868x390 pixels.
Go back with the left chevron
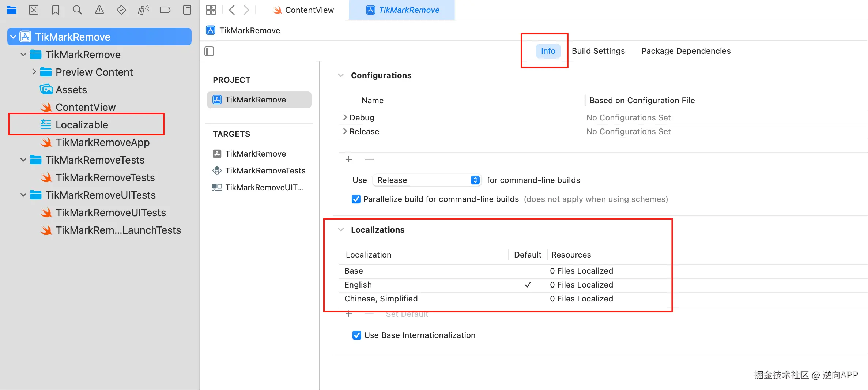(x=232, y=10)
